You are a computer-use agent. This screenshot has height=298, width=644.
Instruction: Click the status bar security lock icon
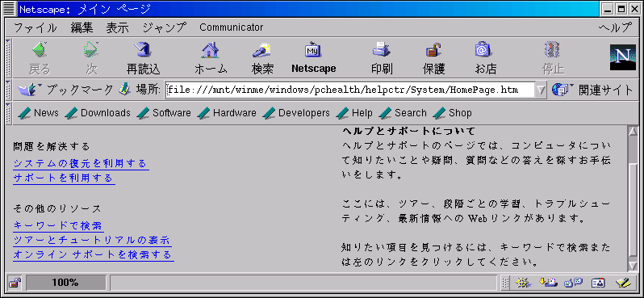tap(15, 283)
